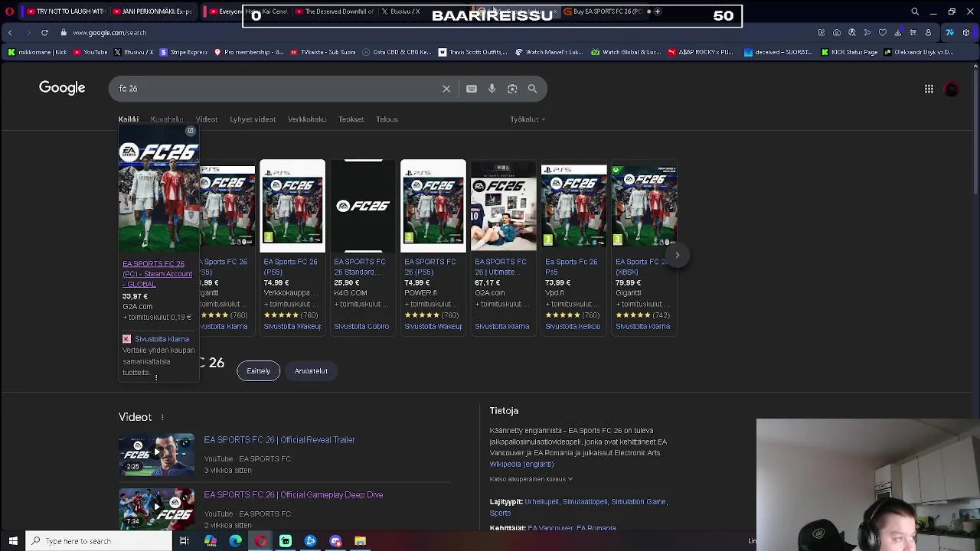Click the Arvostelut chip
Image resolution: width=980 pixels, height=551 pixels.
pyautogui.click(x=311, y=371)
